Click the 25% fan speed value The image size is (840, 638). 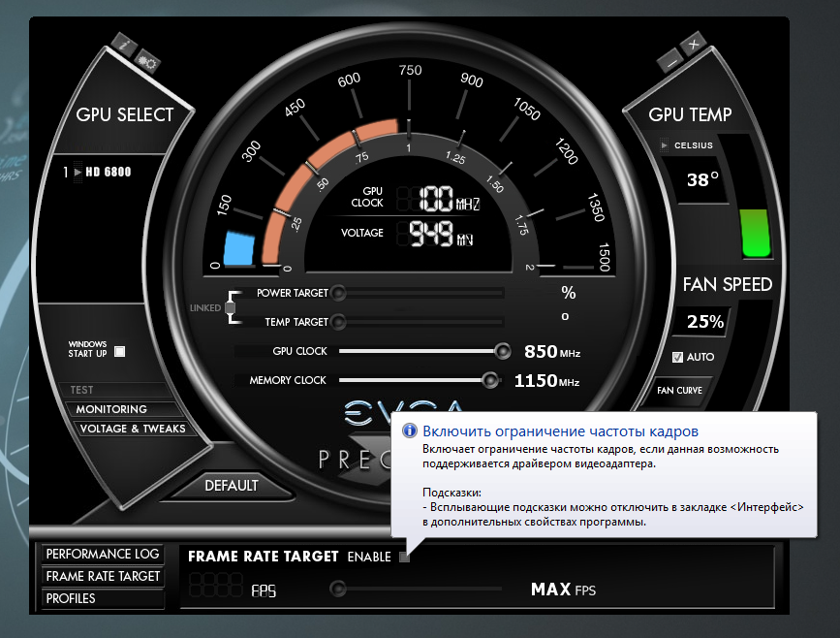click(705, 322)
